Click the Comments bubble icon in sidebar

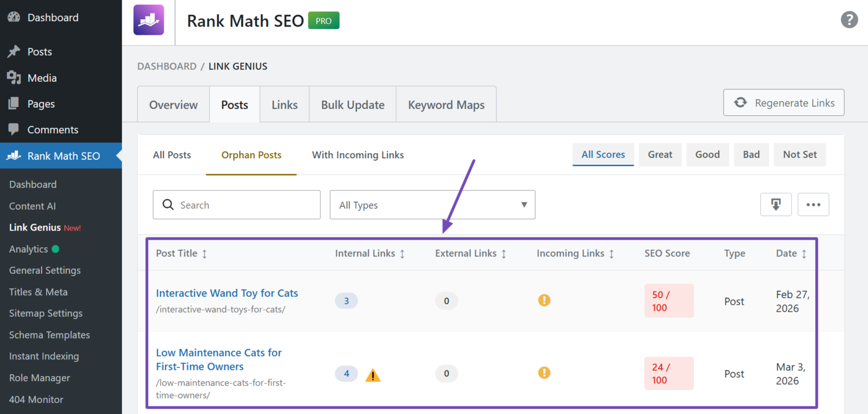(x=14, y=130)
